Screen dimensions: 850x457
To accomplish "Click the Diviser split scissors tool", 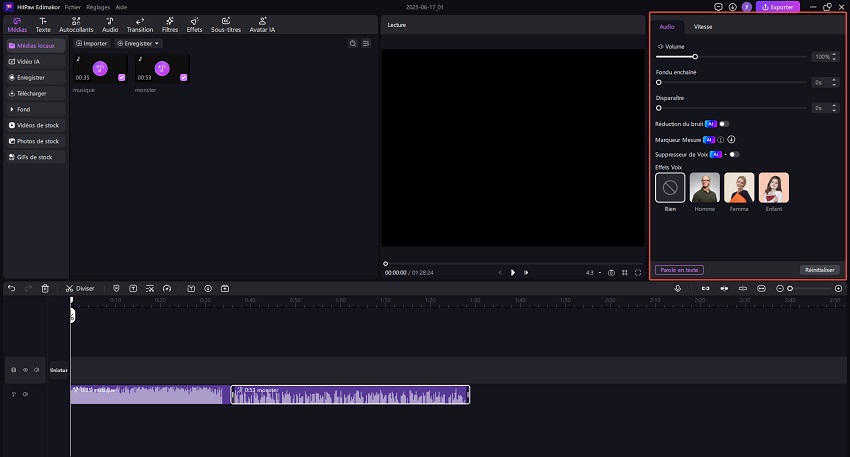I will (x=80, y=288).
